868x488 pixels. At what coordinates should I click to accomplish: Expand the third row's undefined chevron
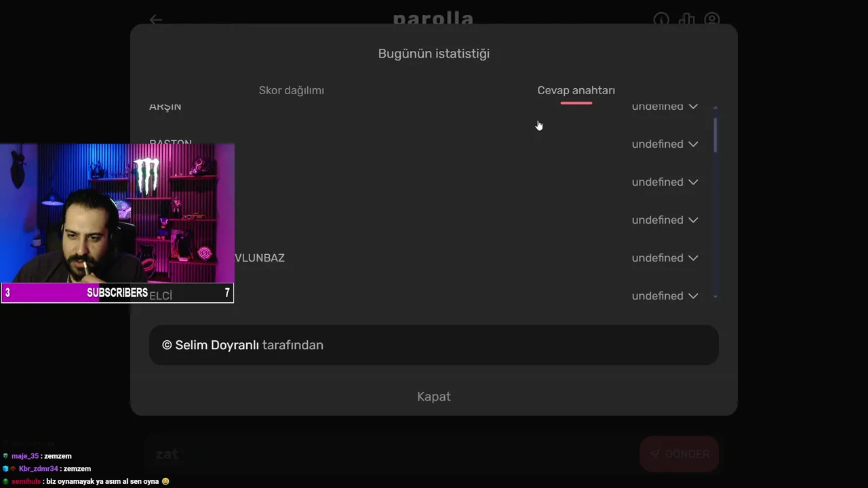point(693,182)
